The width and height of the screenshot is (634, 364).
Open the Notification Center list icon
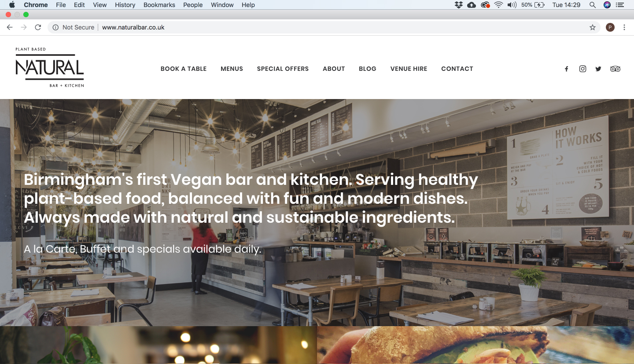620,5
